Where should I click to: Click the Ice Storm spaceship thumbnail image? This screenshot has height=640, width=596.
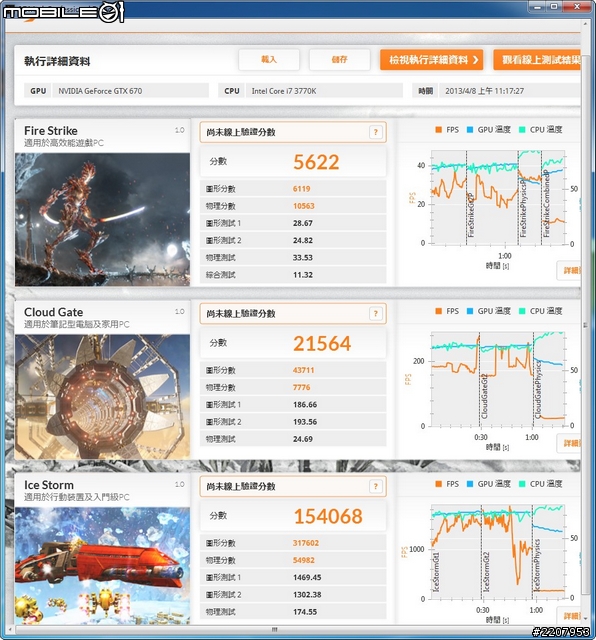[x=102, y=566]
